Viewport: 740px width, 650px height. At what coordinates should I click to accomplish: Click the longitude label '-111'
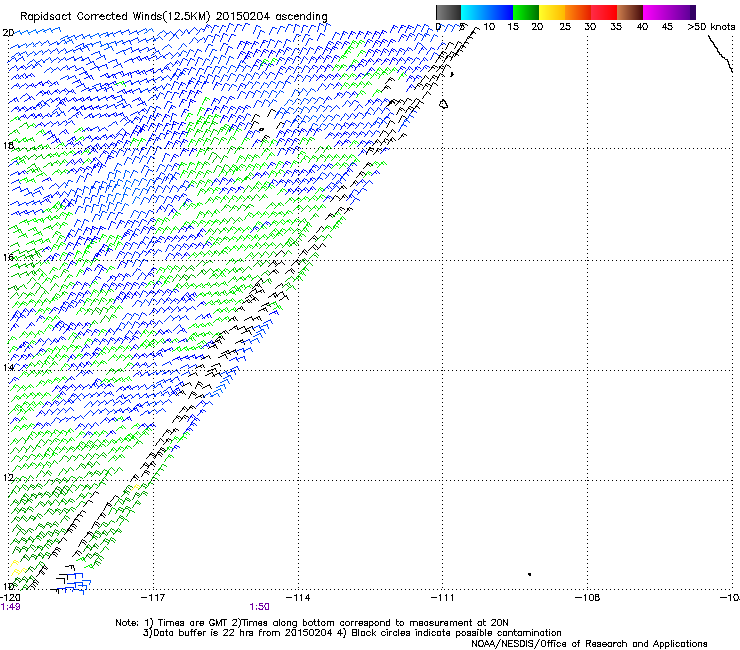click(442, 598)
